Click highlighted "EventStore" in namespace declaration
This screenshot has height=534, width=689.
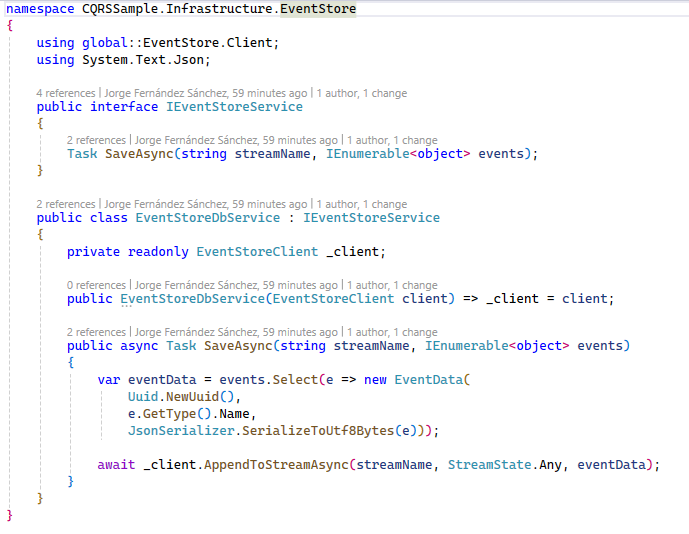pyautogui.click(x=318, y=9)
